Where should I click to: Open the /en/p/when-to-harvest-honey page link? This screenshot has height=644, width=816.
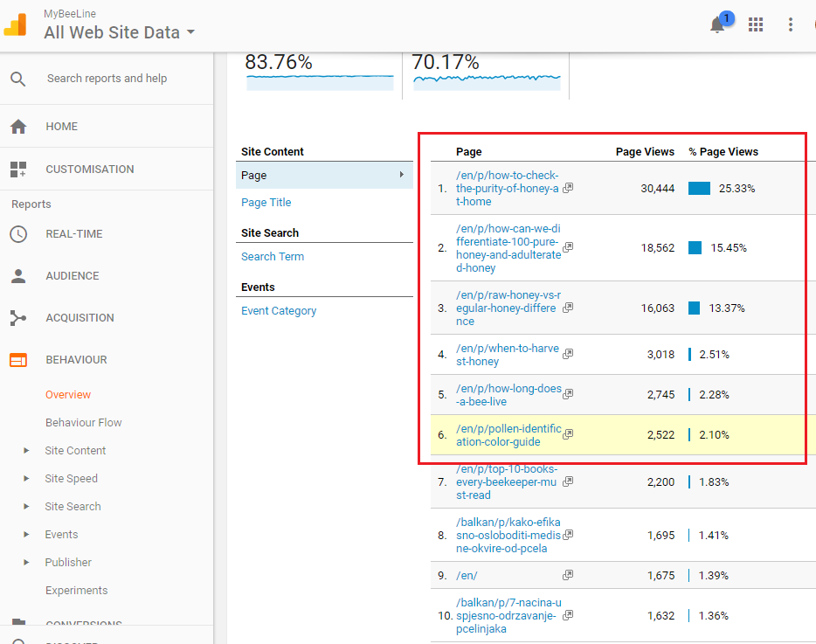pyautogui.click(x=507, y=355)
